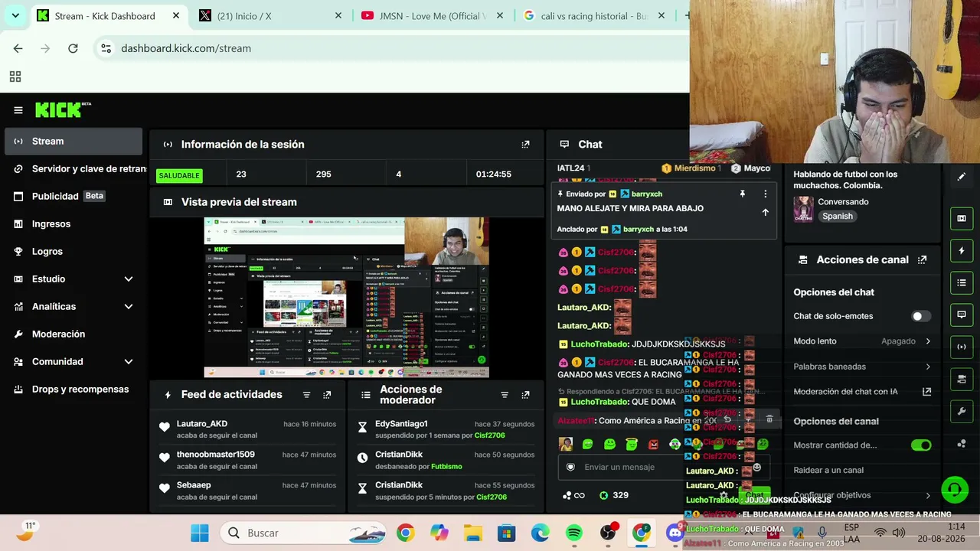Toggle Chat de solo-emotes switch

coord(921,316)
